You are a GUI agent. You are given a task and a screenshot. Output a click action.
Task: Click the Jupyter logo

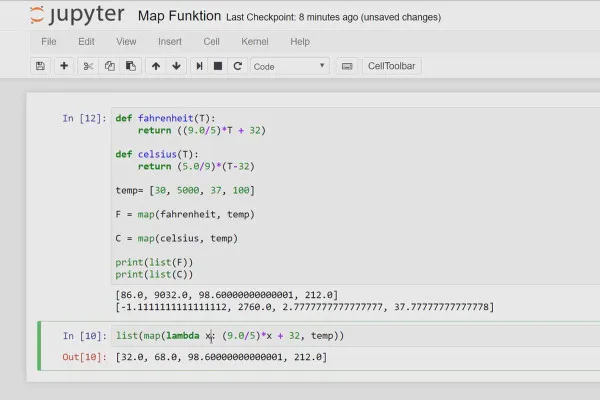click(x=77, y=16)
